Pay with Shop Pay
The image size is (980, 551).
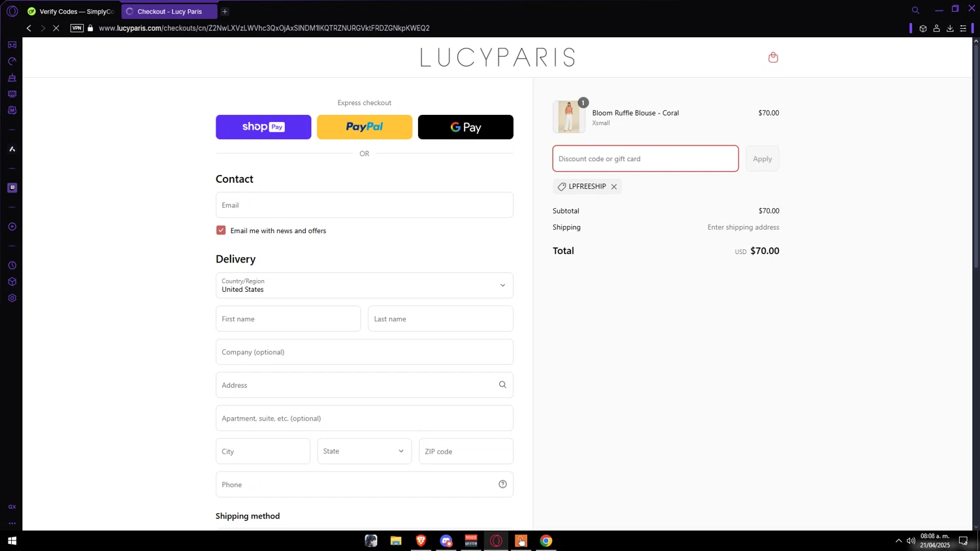[263, 127]
